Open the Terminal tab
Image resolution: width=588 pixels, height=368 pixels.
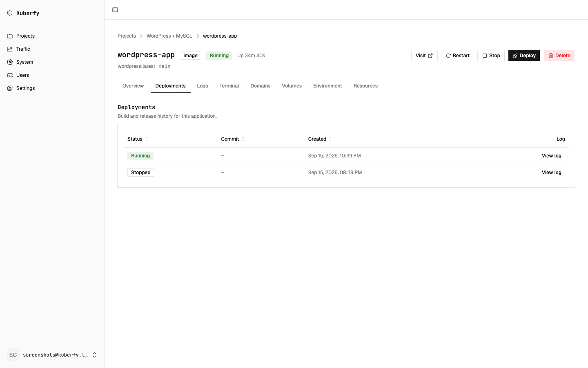point(229,86)
